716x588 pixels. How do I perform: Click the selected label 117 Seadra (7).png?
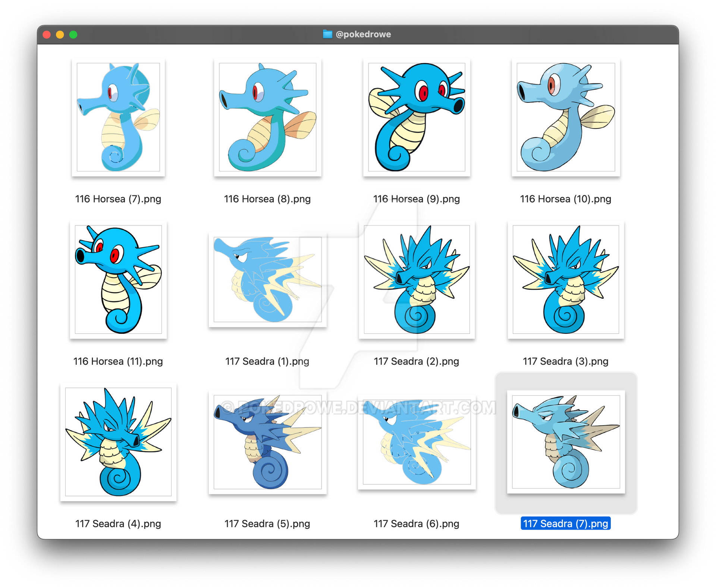(x=566, y=524)
